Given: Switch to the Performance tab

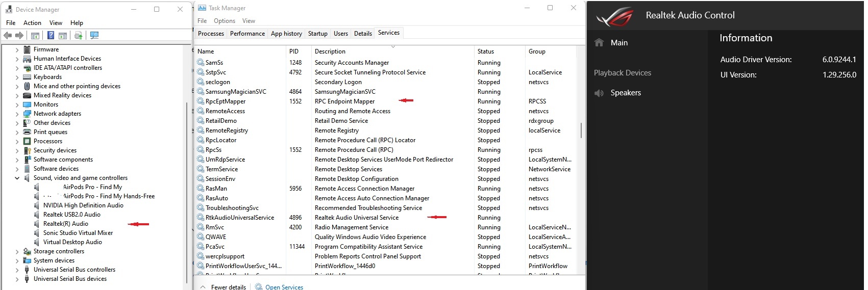Looking at the screenshot, I should click(x=247, y=34).
